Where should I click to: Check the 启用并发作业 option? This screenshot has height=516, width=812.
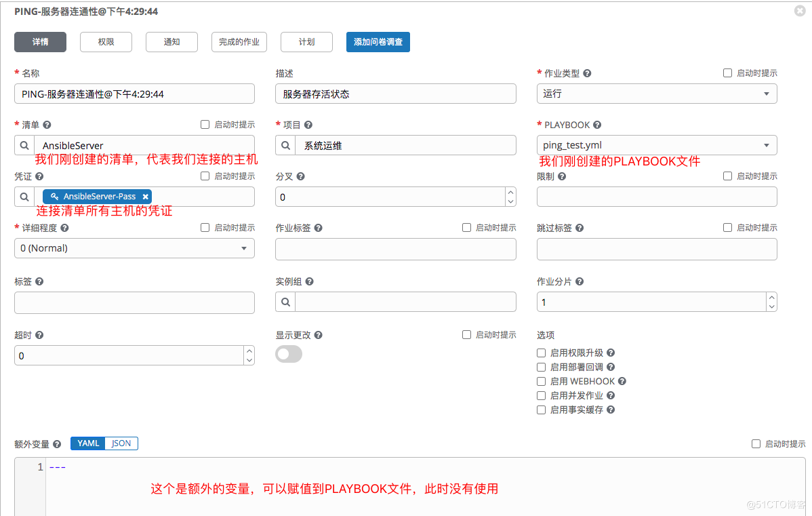(x=541, y=395)
